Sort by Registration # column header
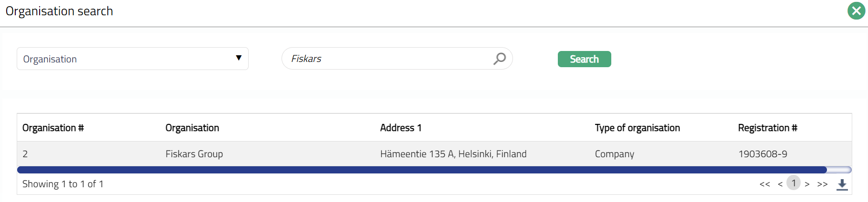868x202 pixels. click(767, 128)
